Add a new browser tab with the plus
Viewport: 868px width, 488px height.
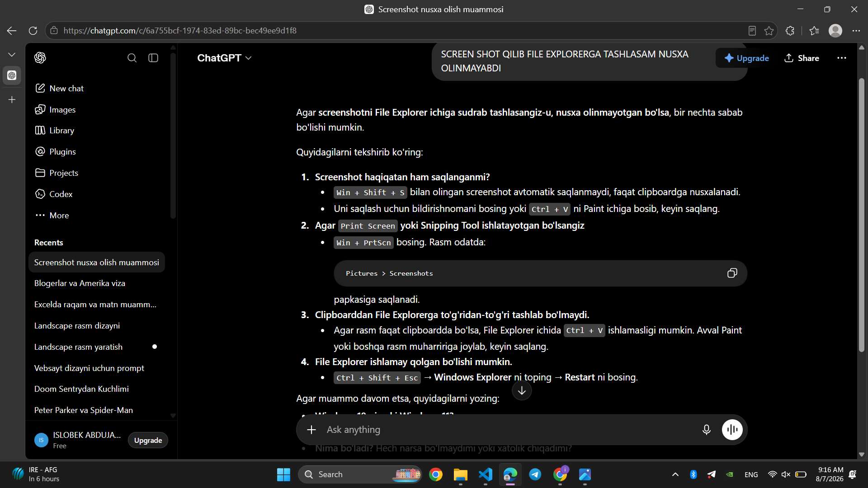[x=12, y=99]
